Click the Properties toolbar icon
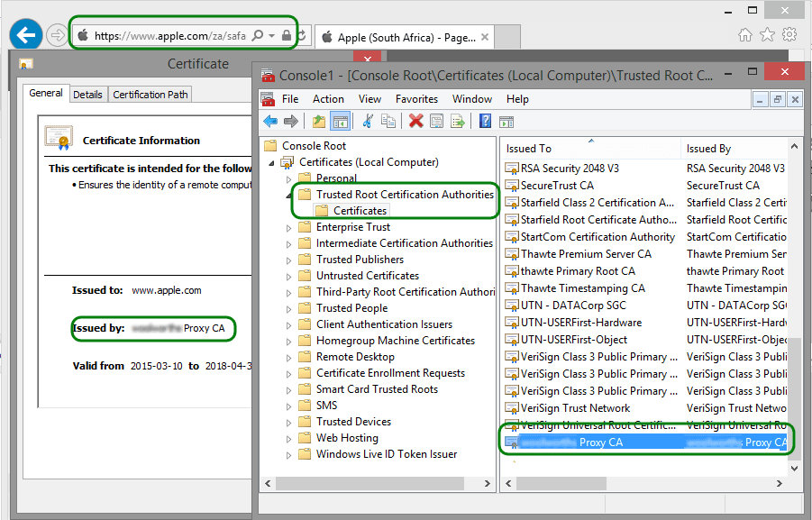 click(x=436, y=121)
